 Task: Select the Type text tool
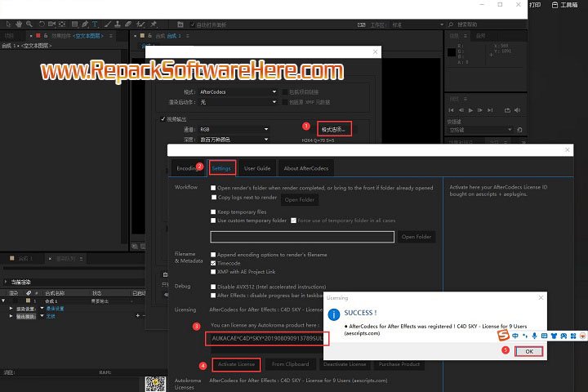pos(95,24)
